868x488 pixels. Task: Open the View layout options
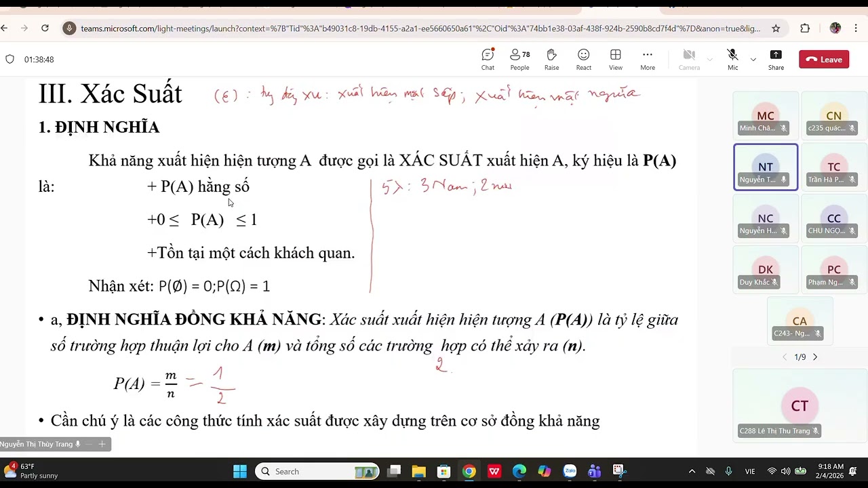tap(615, 60)
